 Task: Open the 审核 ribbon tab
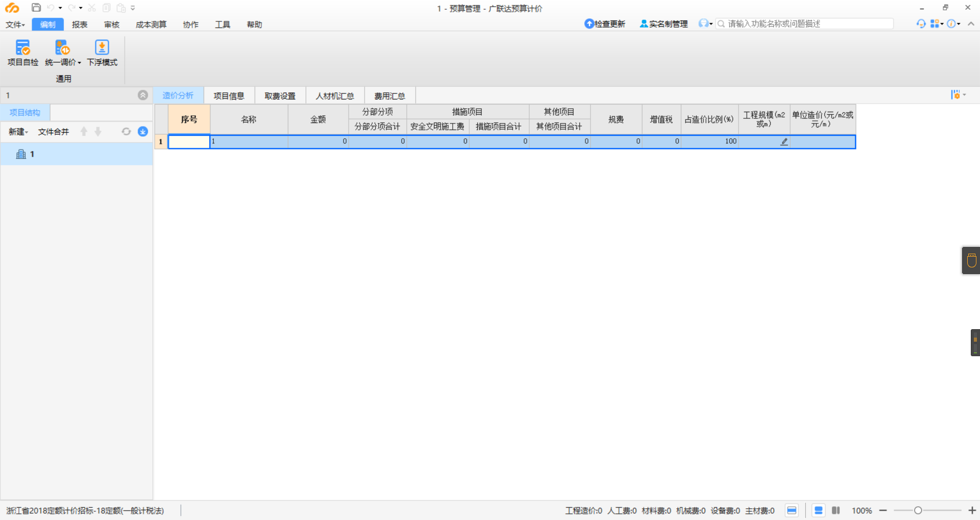click(x=111, y=24)
